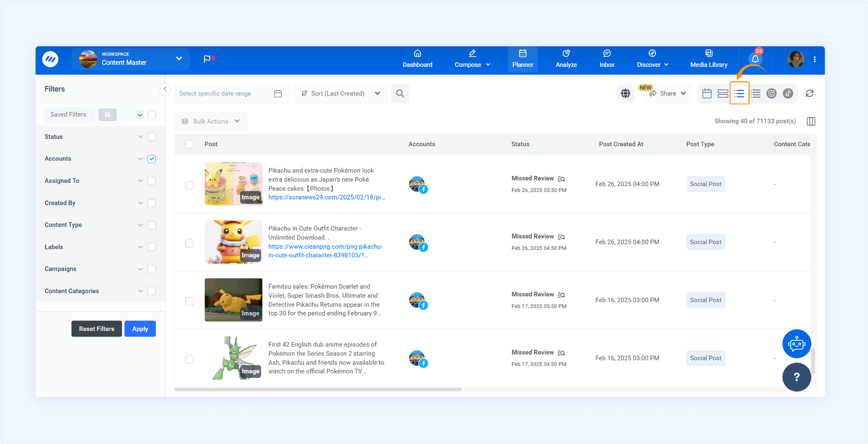
Task: Open the workspace Content Master dropdown
Action: coord(131,59)
